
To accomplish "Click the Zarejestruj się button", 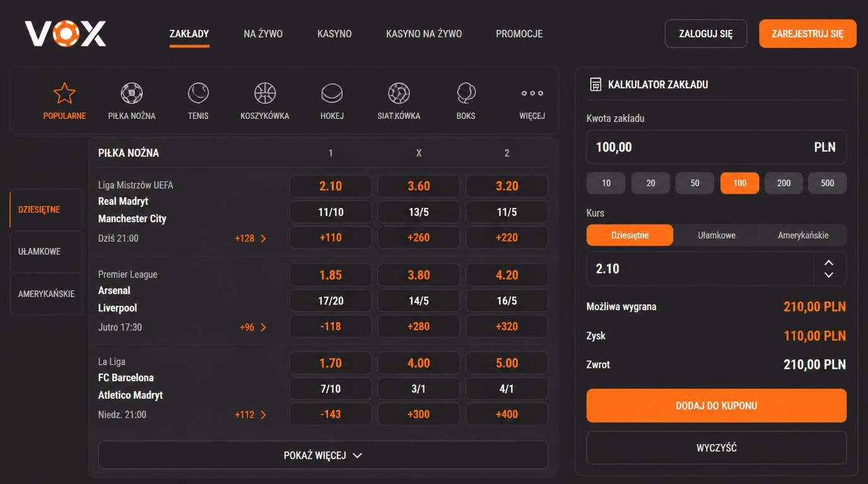I will pos(807,34).
